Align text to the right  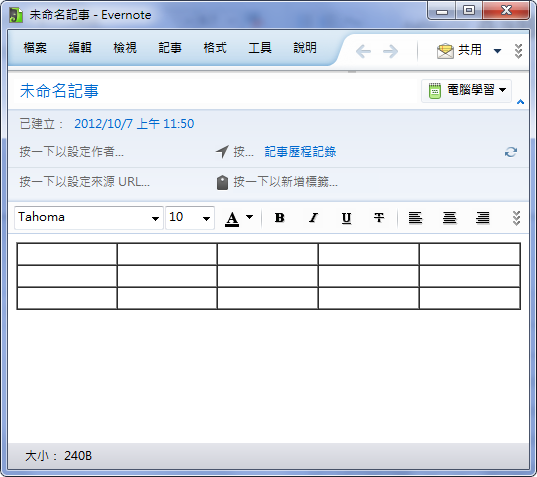point(483,218)
